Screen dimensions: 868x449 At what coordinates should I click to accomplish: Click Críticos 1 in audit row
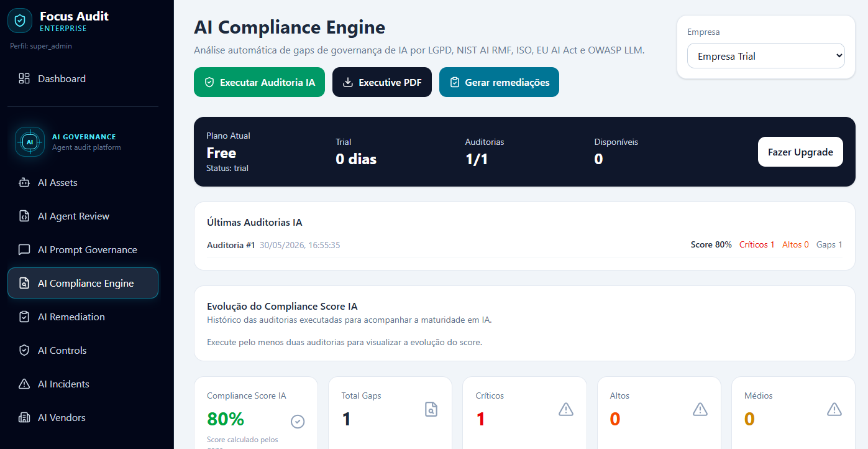pyautogui.click(x=757, y=244)
